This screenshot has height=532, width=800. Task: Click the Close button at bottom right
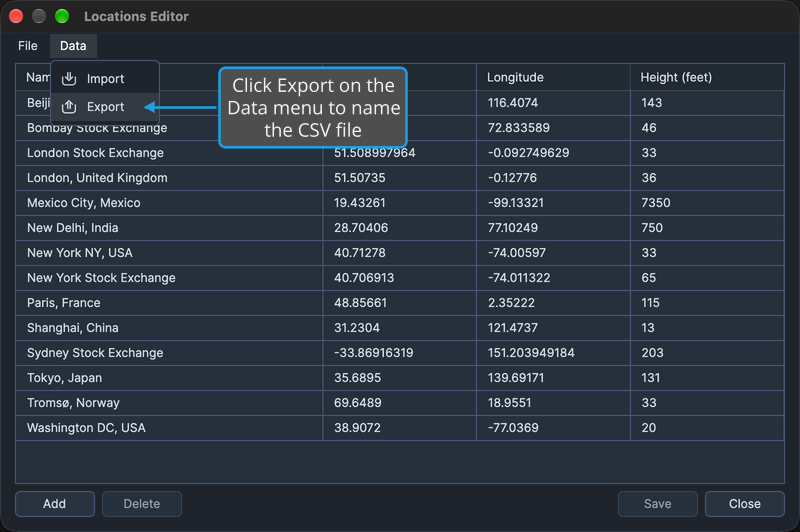coord(744,504)
